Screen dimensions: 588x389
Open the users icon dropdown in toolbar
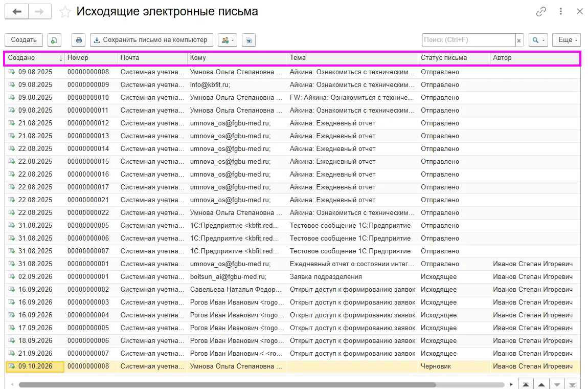pos(227,40)
